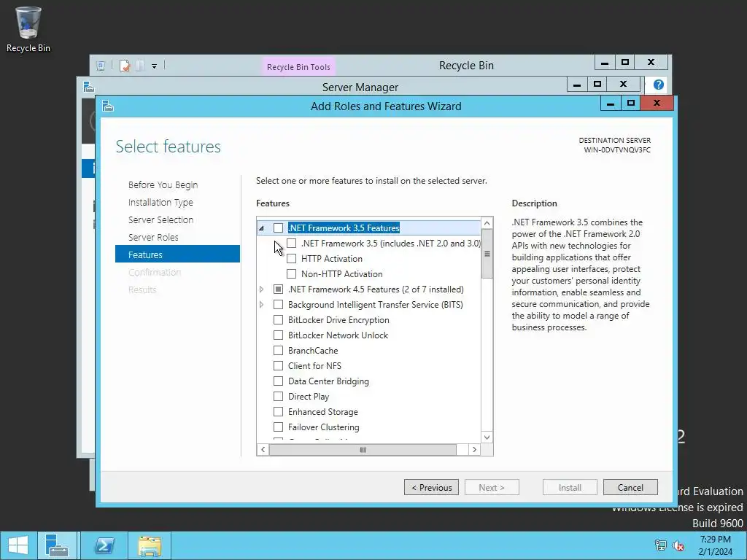Click the Add Roles wizard title icon

pos(108,106)
